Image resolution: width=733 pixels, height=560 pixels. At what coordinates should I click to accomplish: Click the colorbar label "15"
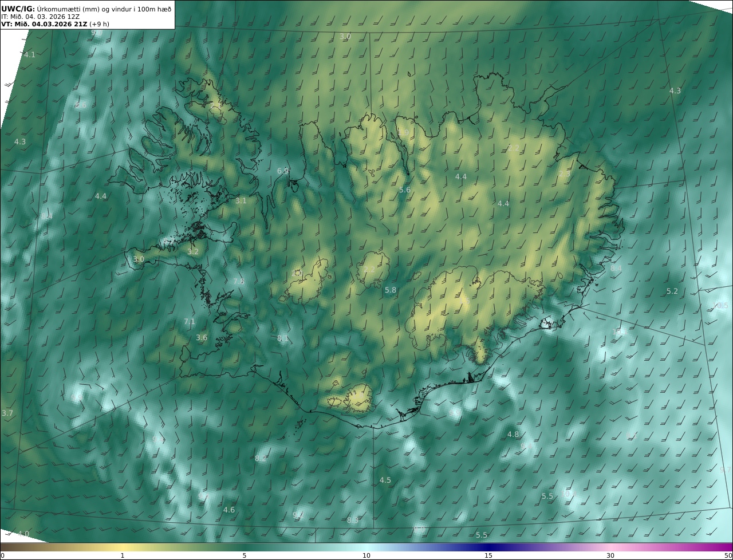(488, 555)
